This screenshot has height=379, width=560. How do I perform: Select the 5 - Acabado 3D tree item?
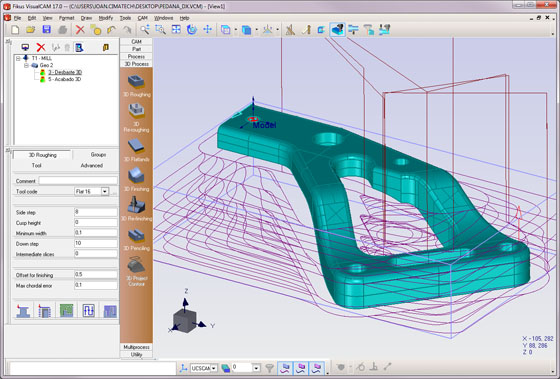(x=65, y=79)
